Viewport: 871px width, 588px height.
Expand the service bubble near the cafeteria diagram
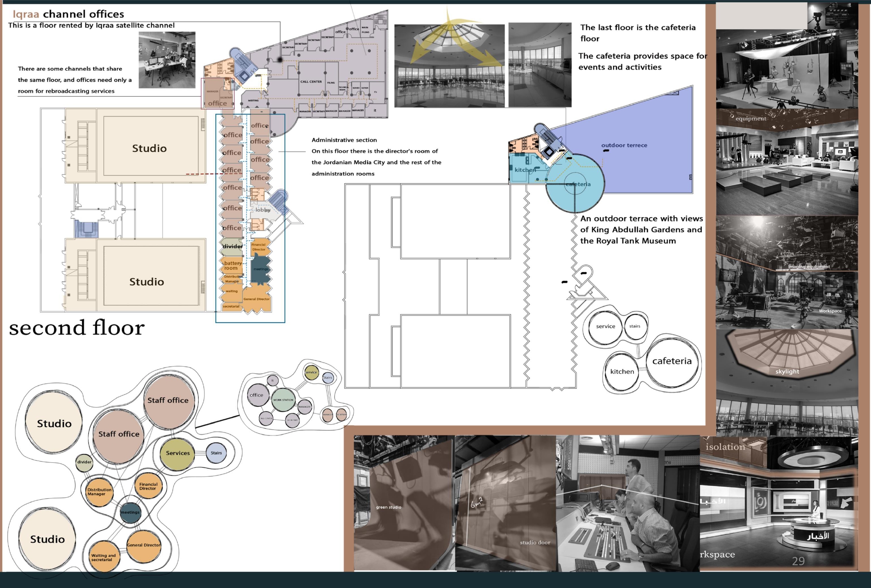[606, 327]
